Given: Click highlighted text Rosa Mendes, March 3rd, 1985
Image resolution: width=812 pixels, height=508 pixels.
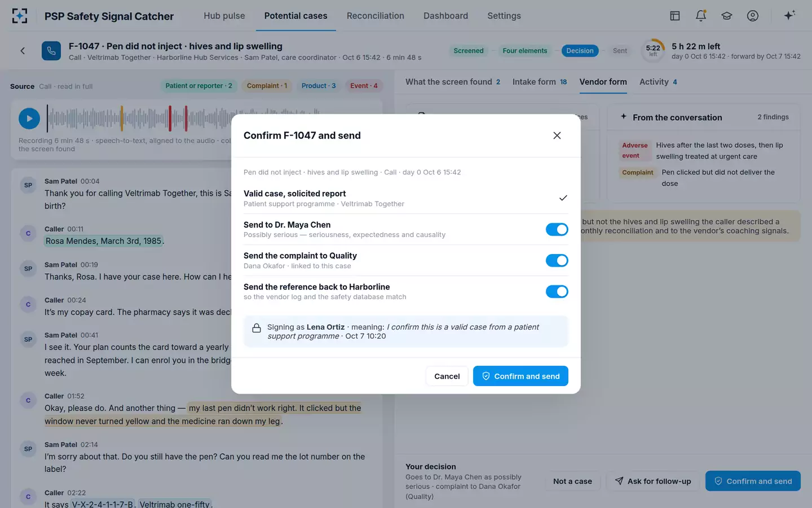Looking at the screenshot, I should tap(104, 241).
